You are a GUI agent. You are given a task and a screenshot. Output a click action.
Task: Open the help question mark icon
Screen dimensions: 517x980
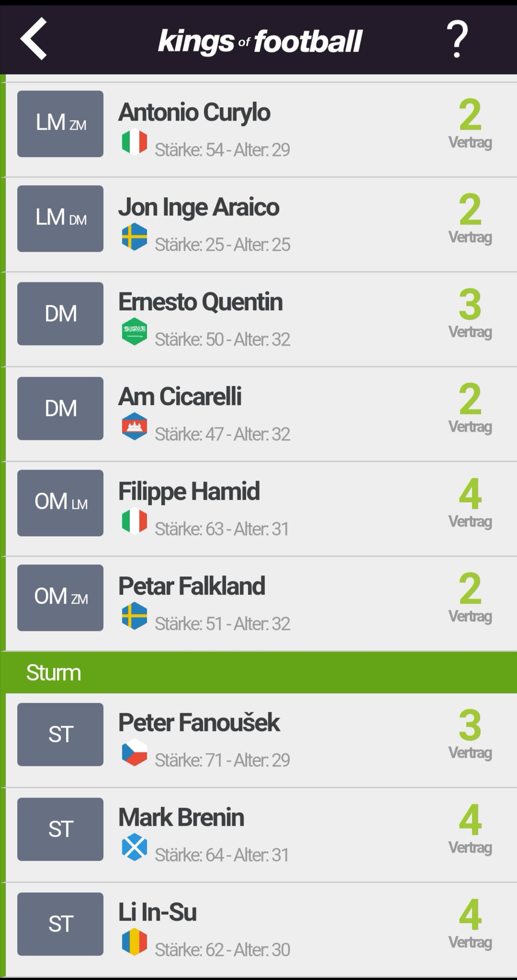tap(457, 39)
